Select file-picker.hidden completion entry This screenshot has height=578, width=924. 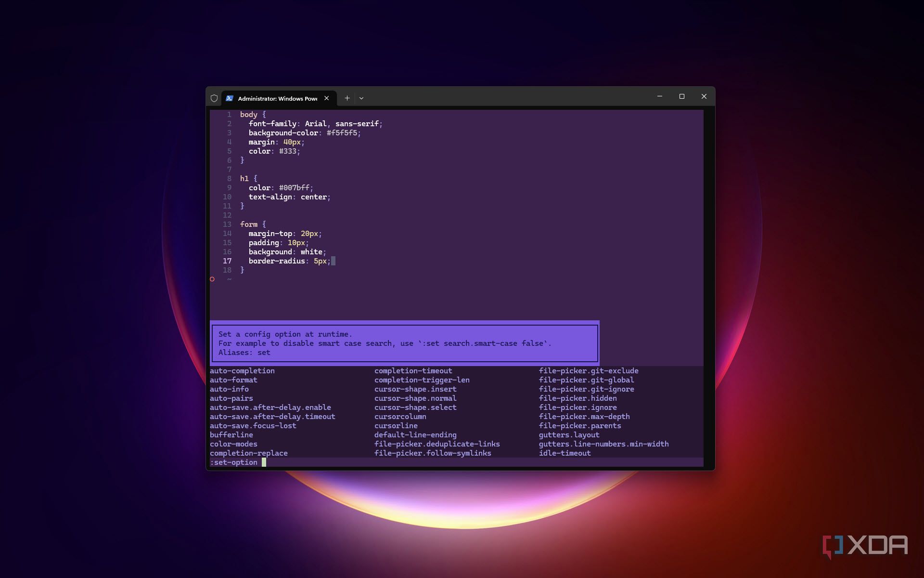(577, 398)
